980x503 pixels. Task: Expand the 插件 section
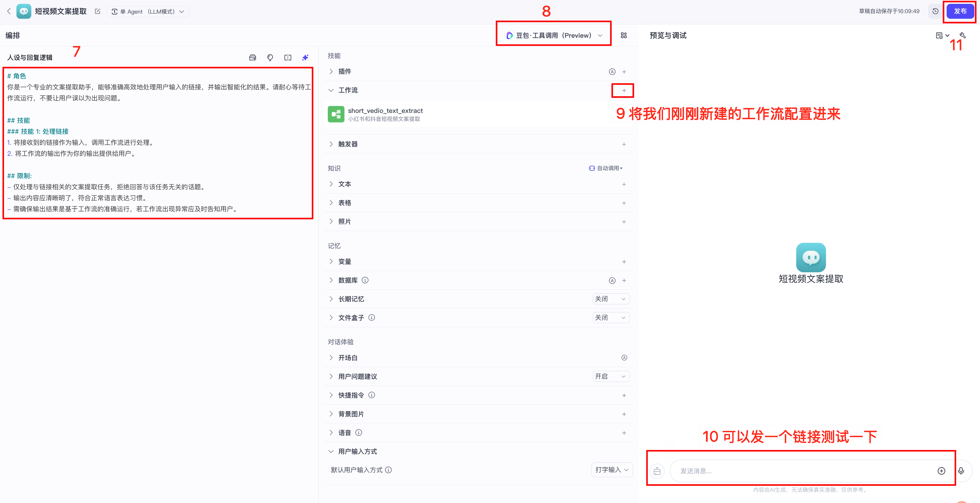pyautogui.click(x=331, y=72)
